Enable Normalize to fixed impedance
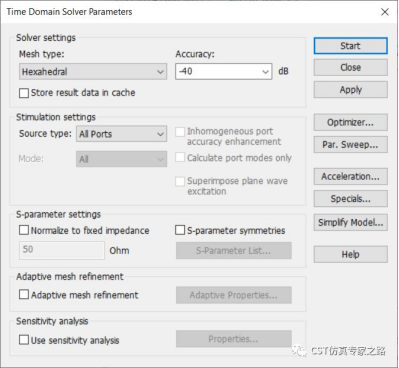 click(x=24, y=230)
